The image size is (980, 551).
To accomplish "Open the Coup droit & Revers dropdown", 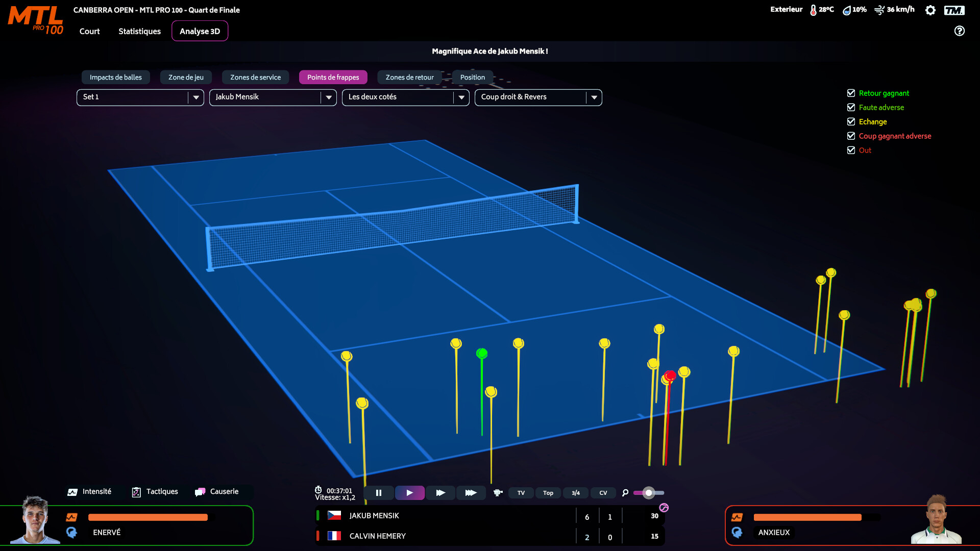I will pos(538,97).
